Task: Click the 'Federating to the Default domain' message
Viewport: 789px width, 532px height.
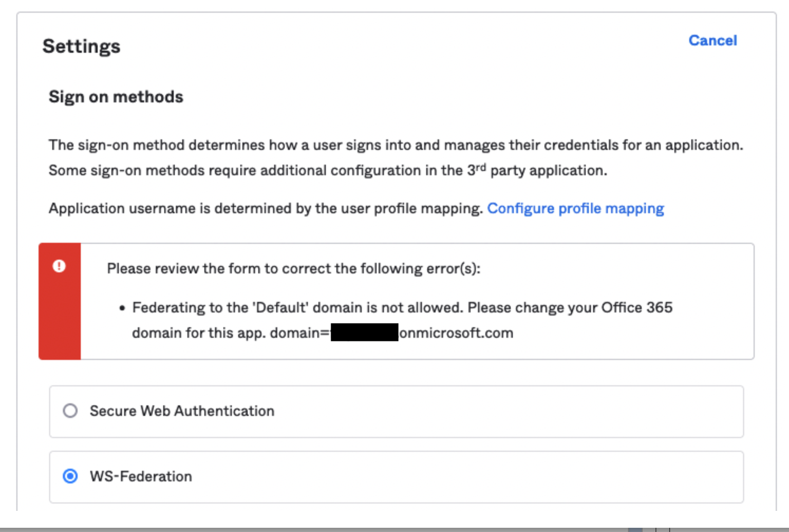Action: tap(402, 320)
